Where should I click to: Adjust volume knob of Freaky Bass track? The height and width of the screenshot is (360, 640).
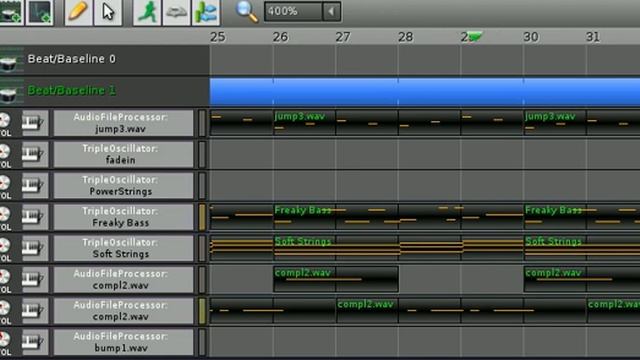[4, 214]
